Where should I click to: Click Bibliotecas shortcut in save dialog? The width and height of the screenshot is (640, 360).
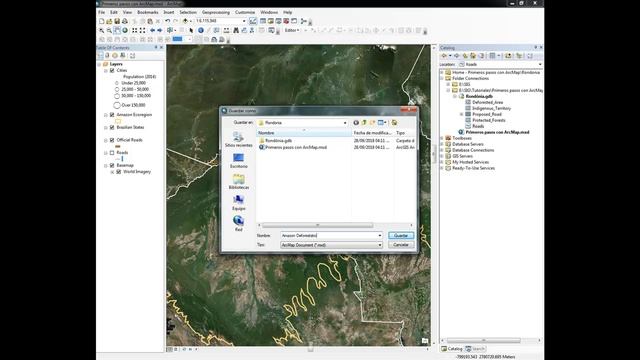click(x=238, y=182)
